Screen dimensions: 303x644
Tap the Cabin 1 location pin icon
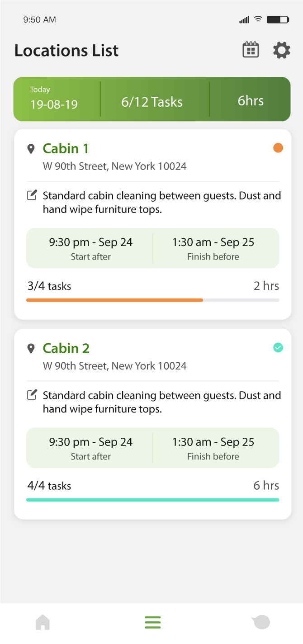31,149
